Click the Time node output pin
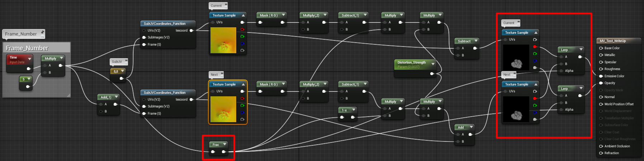This screenshot has width=644, height=161. tap(28, 69)
